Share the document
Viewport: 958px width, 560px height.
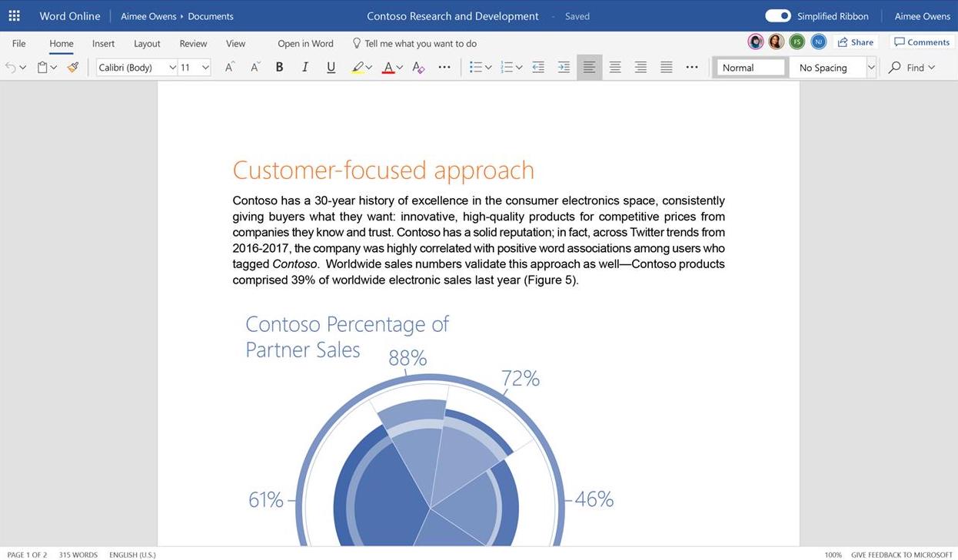(856, 41)
